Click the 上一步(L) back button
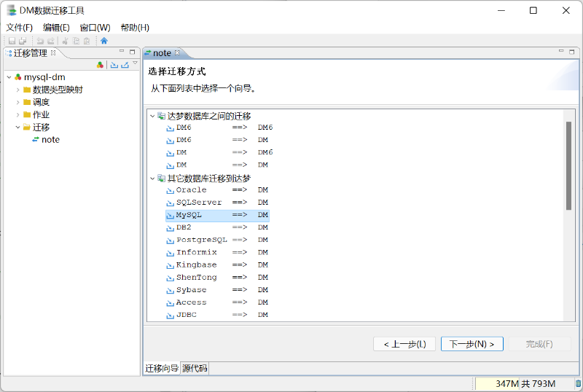The image size is (583, 392). [404, 344]
